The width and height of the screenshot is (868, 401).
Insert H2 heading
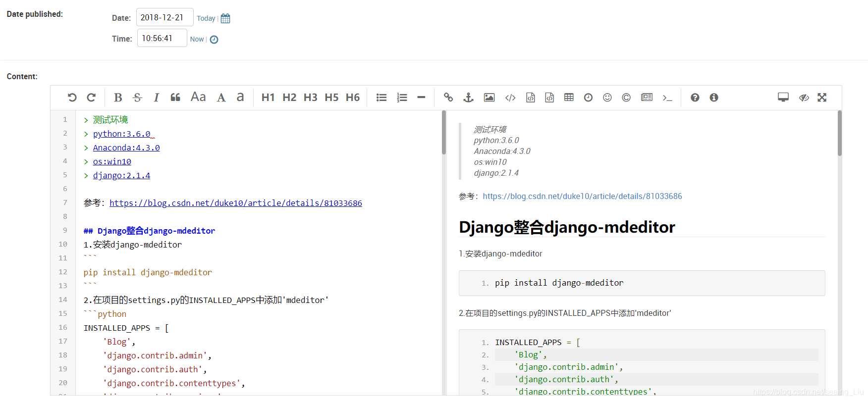click(289, 98)
